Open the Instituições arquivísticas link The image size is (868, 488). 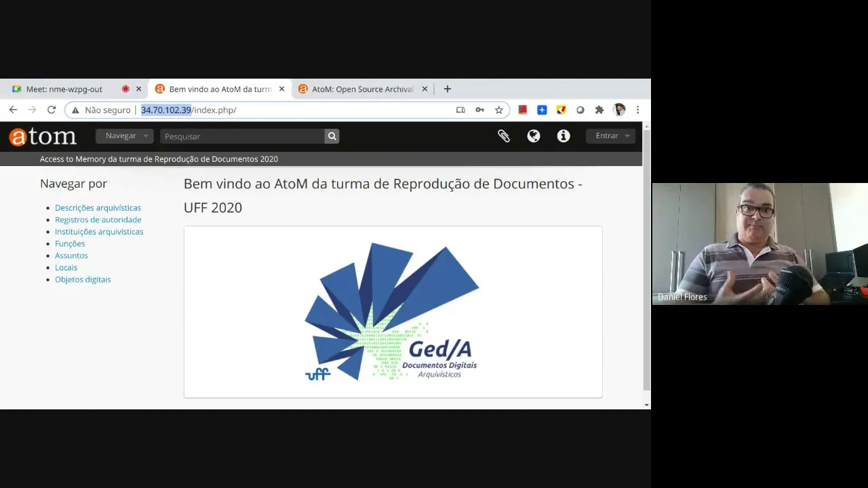pos(99,232)
